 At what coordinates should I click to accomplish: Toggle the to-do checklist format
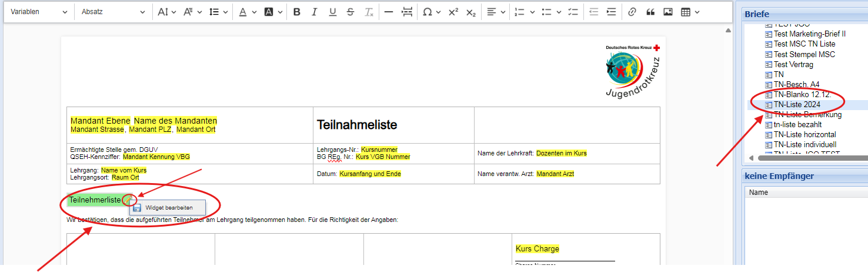pyautogui.click(x=573, y=12)
